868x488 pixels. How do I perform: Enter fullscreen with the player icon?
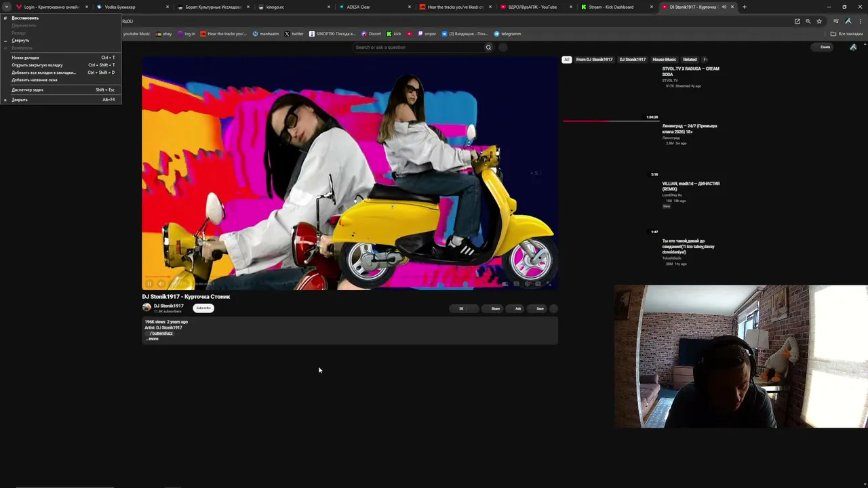point(550,284)
